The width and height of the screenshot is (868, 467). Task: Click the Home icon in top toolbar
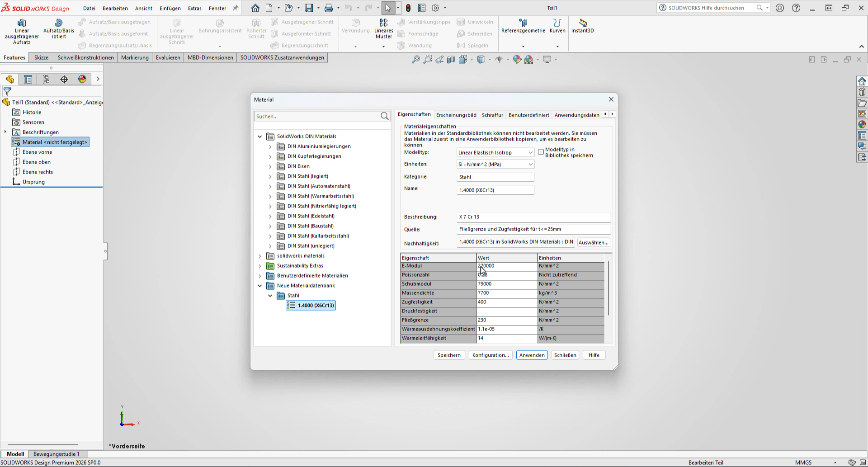click(255, 8)
